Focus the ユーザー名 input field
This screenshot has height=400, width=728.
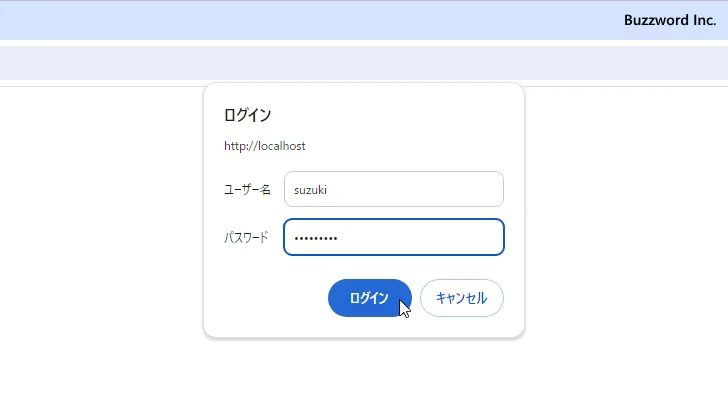(x=393, y=189)
